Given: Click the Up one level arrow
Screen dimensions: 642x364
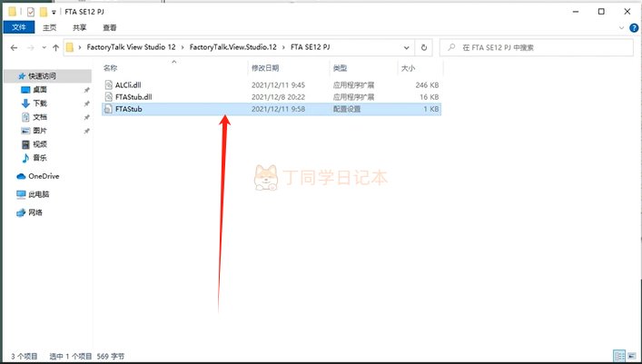Looking at the screenshot, I should pyautogui.click(x=56, y=46).
